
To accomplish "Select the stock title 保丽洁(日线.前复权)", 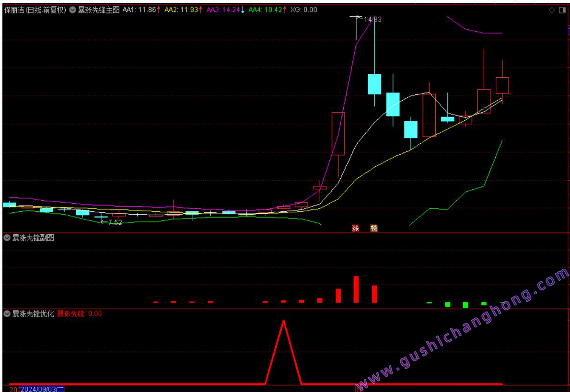I will tap(35, 10).
